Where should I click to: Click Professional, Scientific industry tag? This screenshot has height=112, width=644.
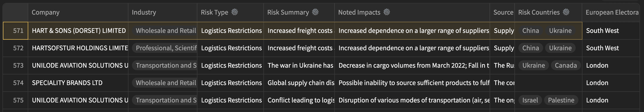point(165,48)
